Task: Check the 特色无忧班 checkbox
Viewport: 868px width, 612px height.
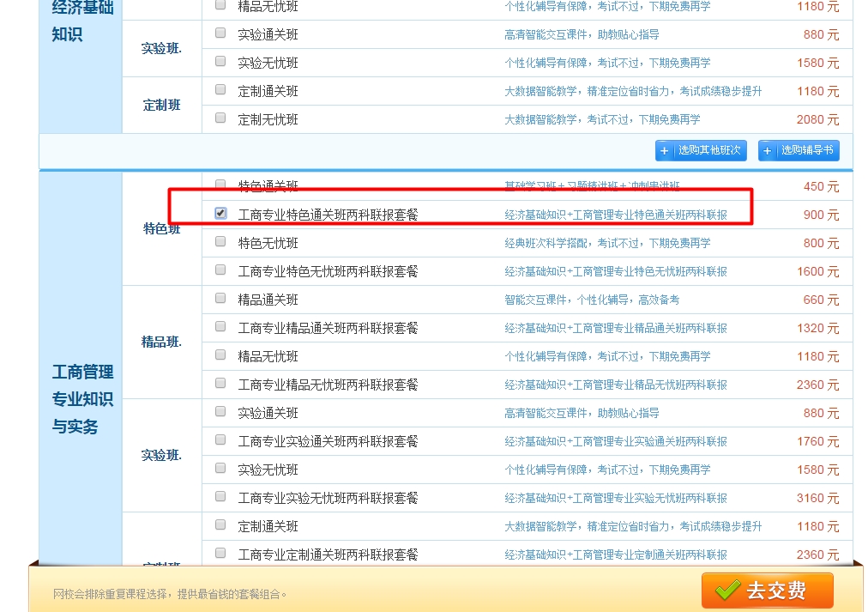Action: tap(220, 243)
